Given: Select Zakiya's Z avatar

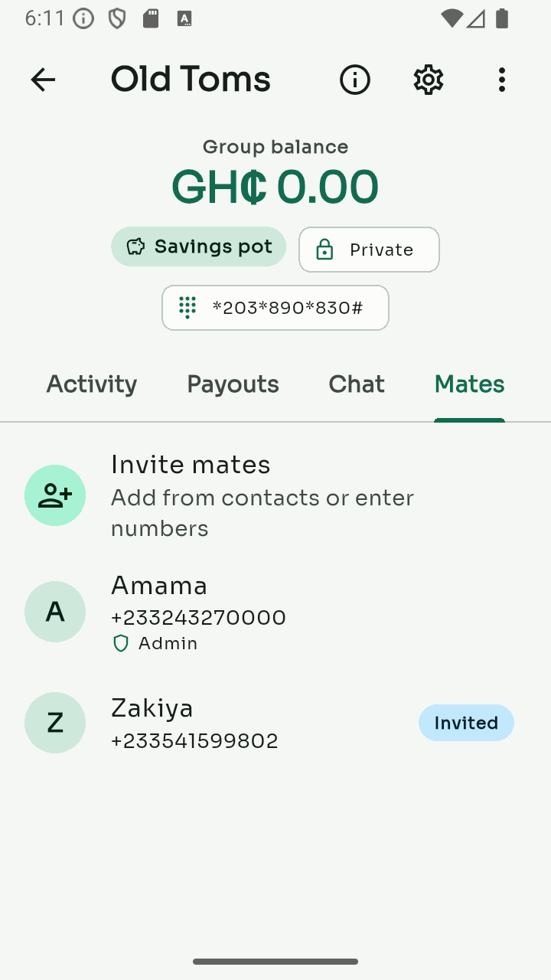Looking at the screenshot, I should click(x=55, y=723).
